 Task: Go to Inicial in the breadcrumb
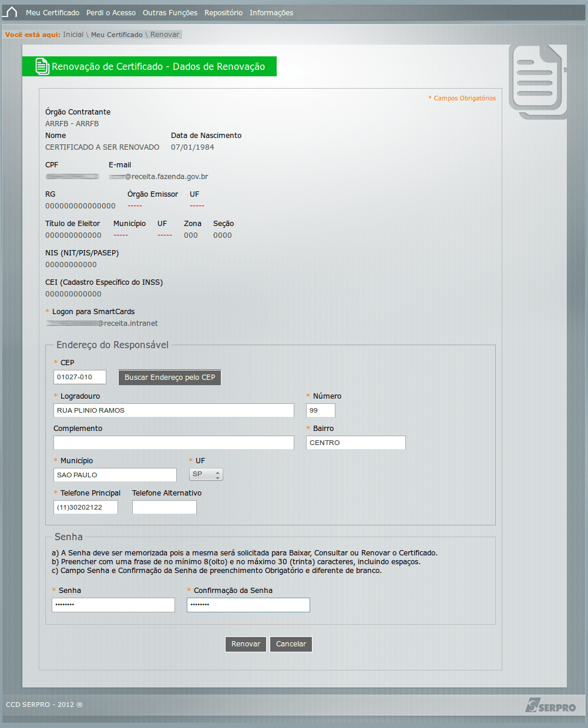click(73, 35)
